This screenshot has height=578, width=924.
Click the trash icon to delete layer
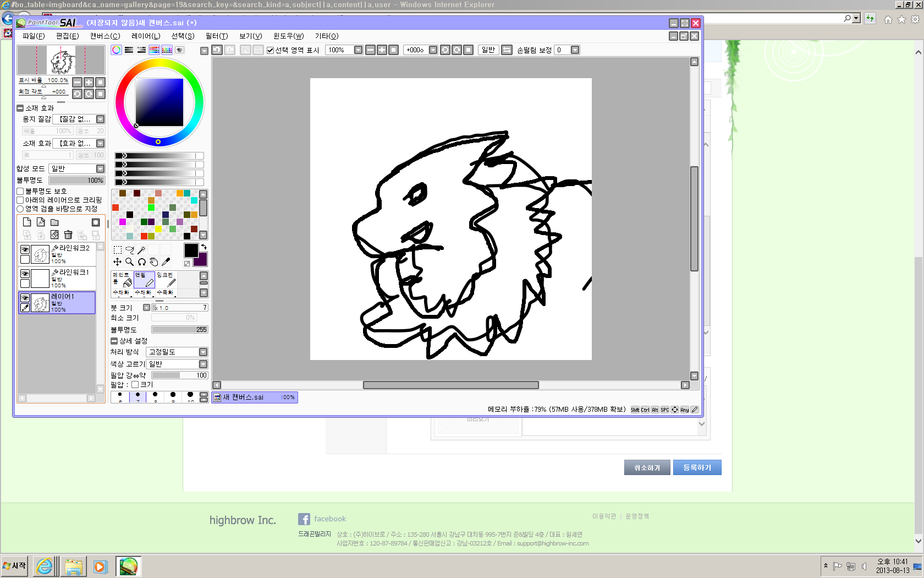pyautogui.click(x=68, y=235)
